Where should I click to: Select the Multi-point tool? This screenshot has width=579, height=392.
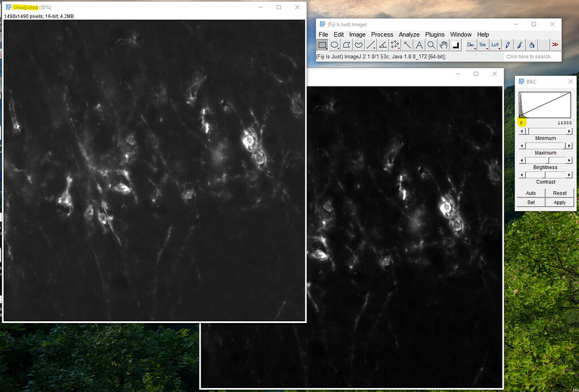click(x=396, y=45)
